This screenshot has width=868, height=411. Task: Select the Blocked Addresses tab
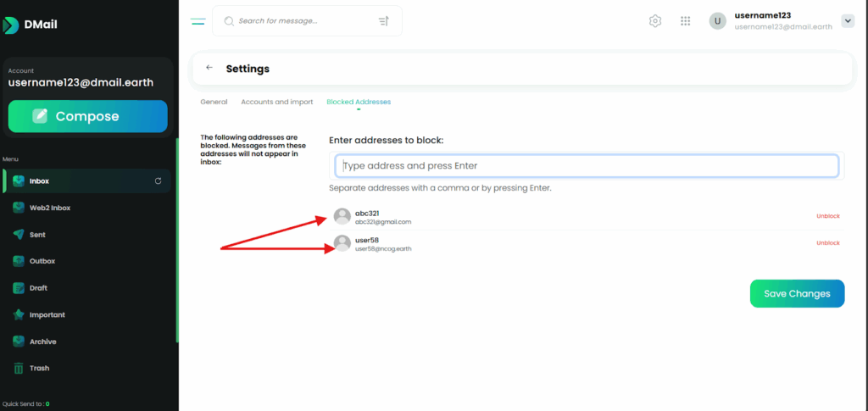(x=359, y=102)
